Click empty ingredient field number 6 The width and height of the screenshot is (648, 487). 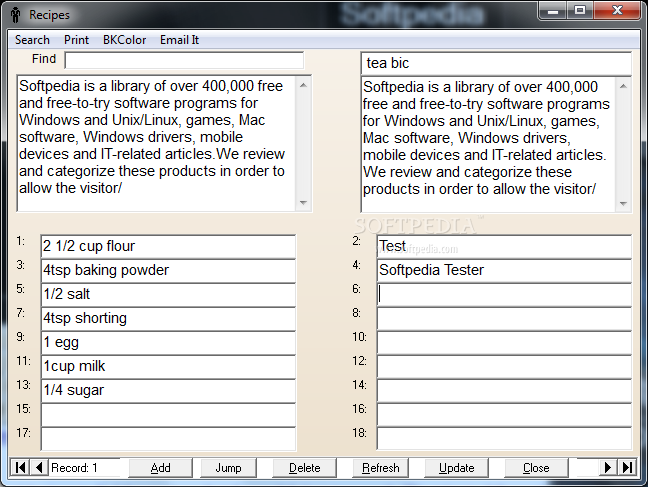click(x=504, y=294)
